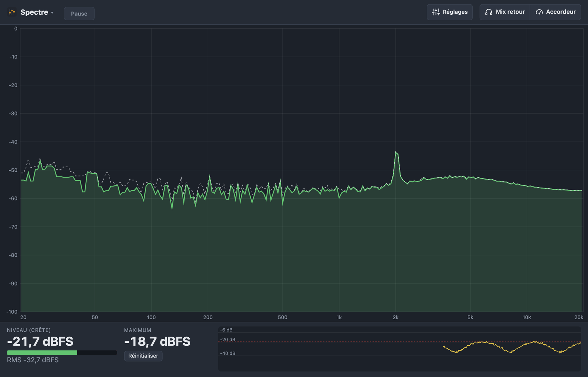Viewport: 588px width, 377px height.
Task: Click the Spectre title label
Action: 34,12
